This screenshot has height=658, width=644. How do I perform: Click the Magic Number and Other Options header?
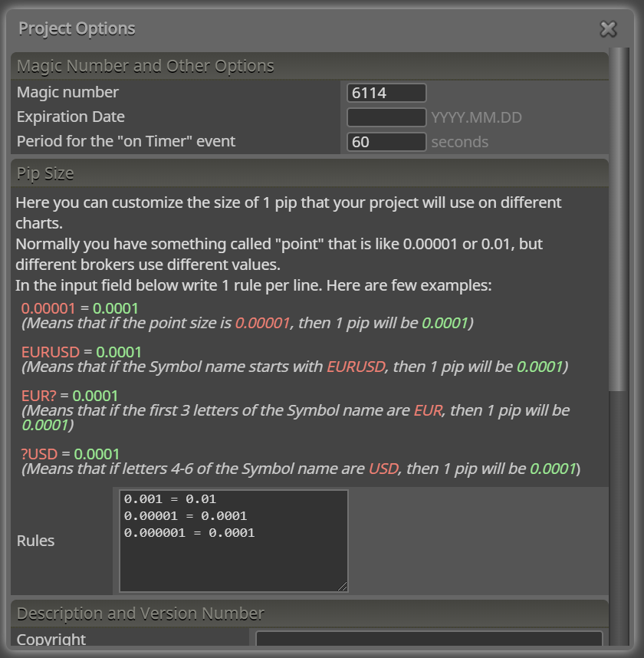click(310, 66)
